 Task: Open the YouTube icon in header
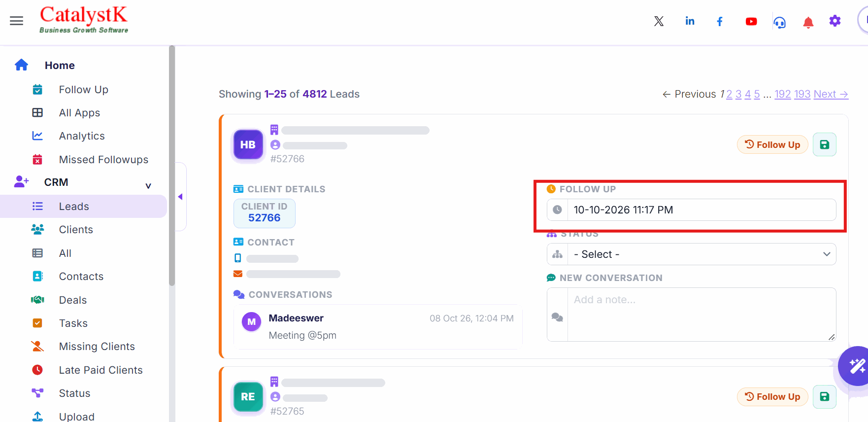point(751,21)
